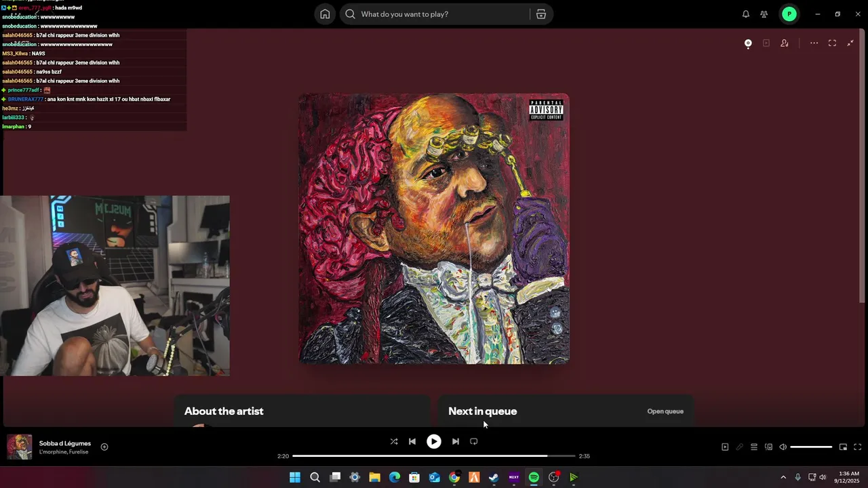This screenshot has height=488, width=868.
Task: Collapse the expanded Now Playing view
Action: pos(850,43)
